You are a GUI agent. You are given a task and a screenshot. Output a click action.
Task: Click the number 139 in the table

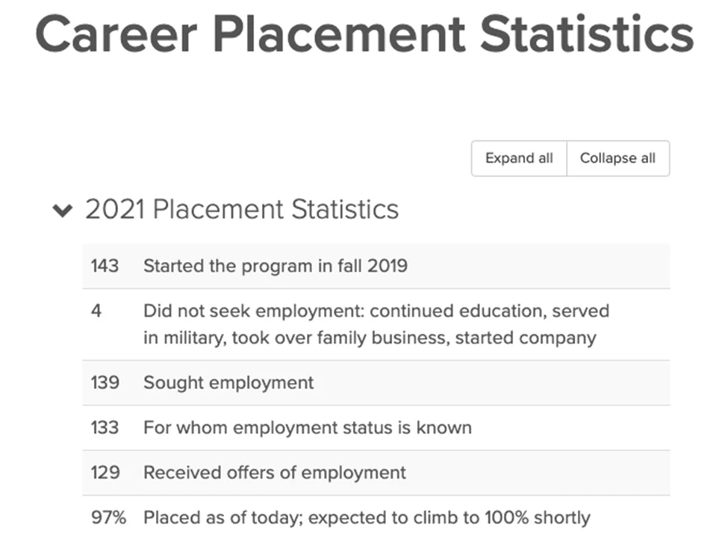pos(105,383)
